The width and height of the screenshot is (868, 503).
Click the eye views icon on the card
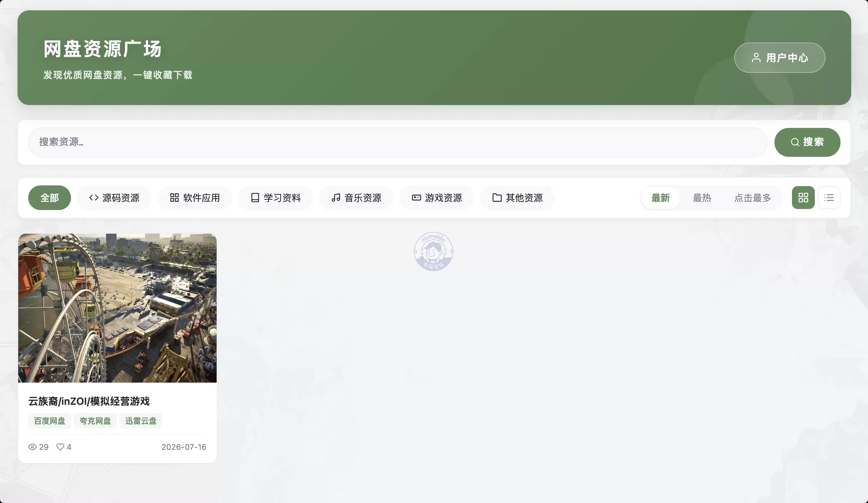pos(32,447)
